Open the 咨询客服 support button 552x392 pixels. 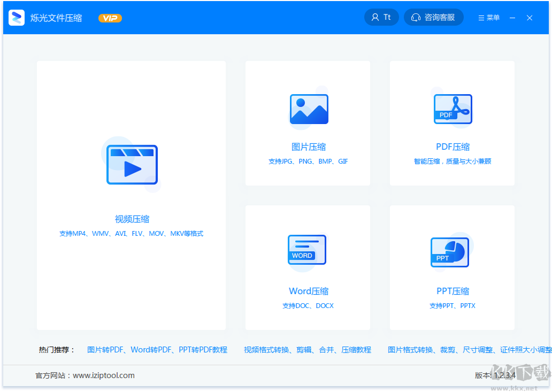pos(434,17)
